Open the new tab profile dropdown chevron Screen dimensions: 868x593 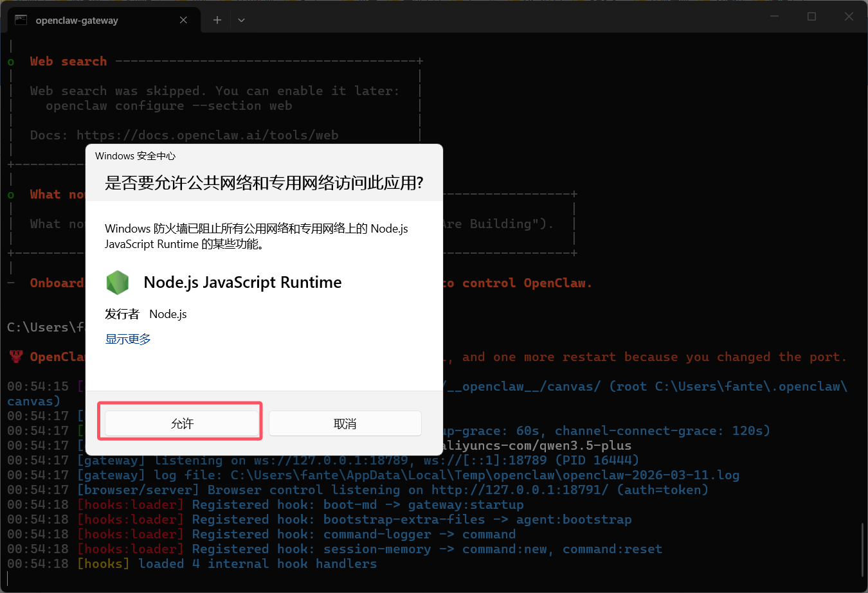[x=241, y=20]
